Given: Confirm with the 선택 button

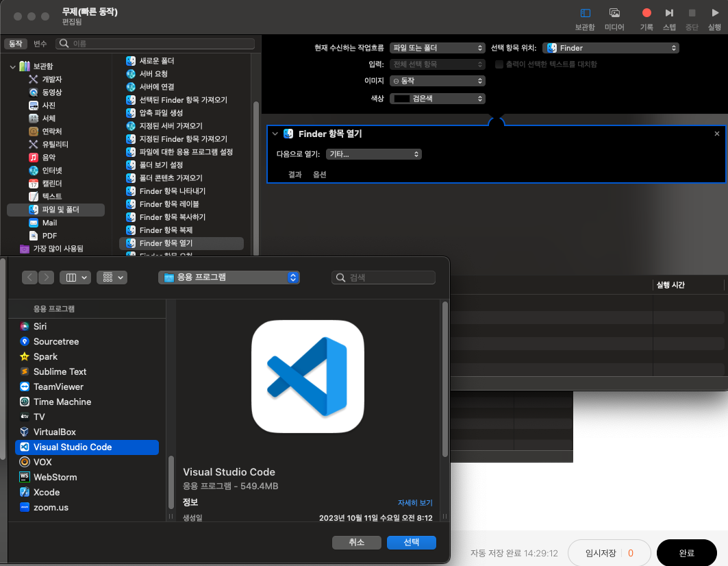Looking at the screenshot, I should coord(412,542).
